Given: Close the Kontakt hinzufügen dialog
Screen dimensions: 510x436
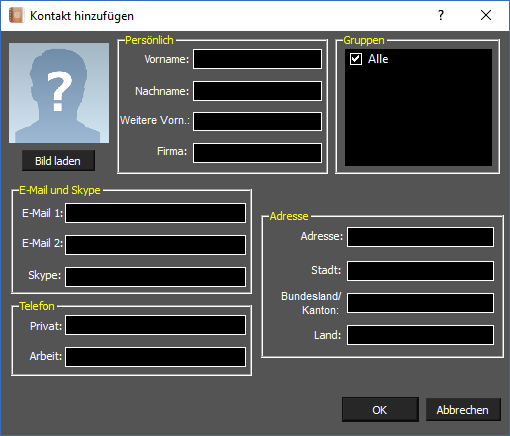Looking at the screenshot, I should coord(486,15).
